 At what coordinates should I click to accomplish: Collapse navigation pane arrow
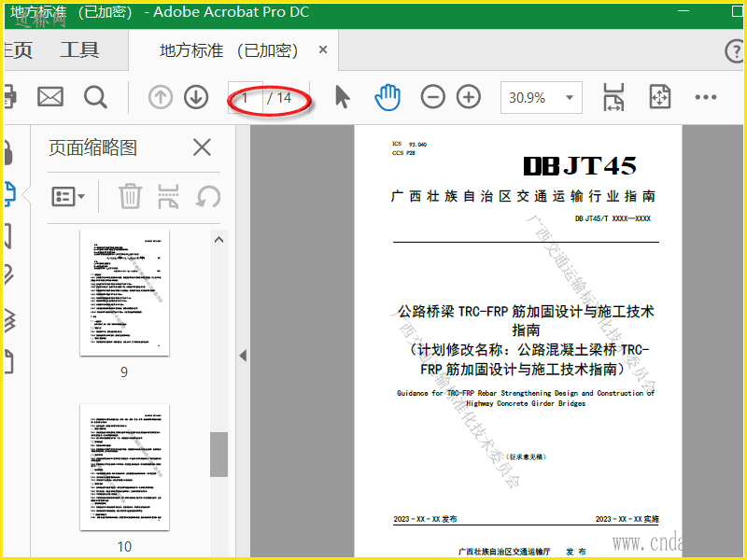pos(243,356)
